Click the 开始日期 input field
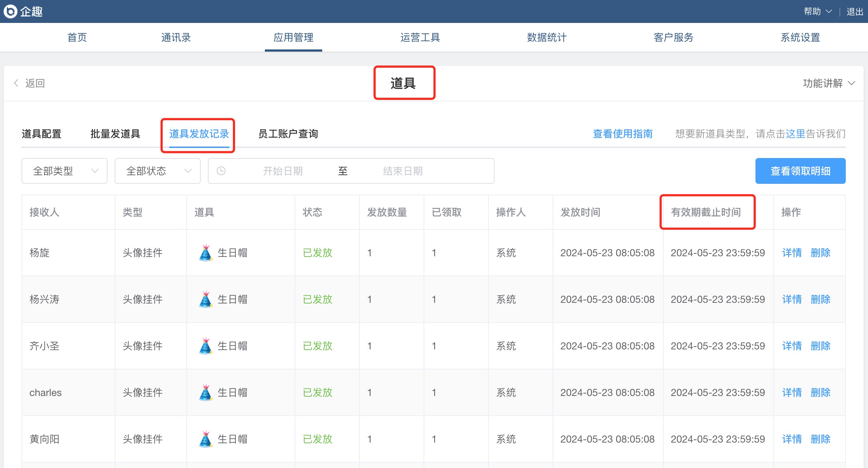The height and width of the screenshot is (468, 868). click(x=283, y=171)
